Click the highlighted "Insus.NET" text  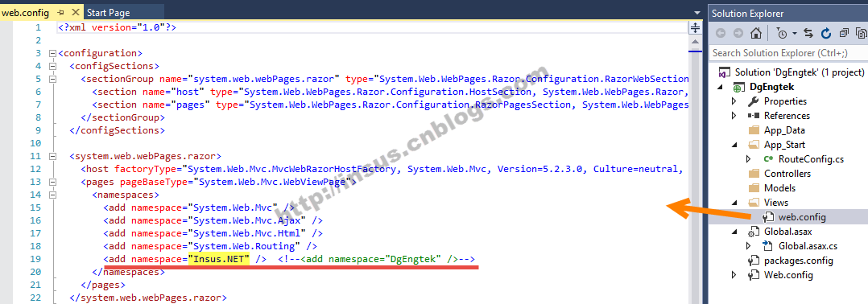tap(219, 259)
